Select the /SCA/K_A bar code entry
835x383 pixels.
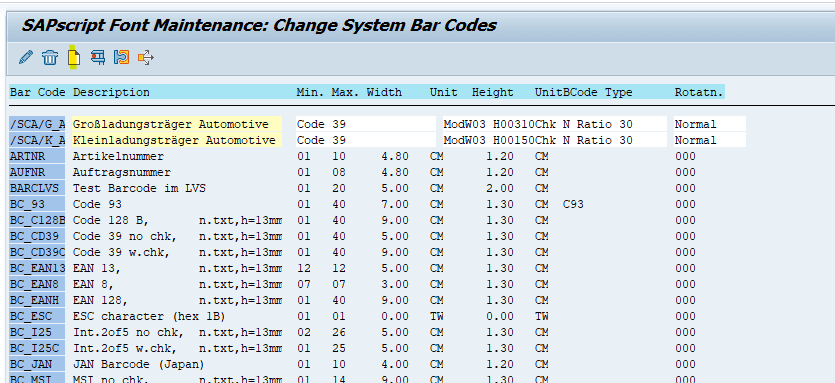37,141
